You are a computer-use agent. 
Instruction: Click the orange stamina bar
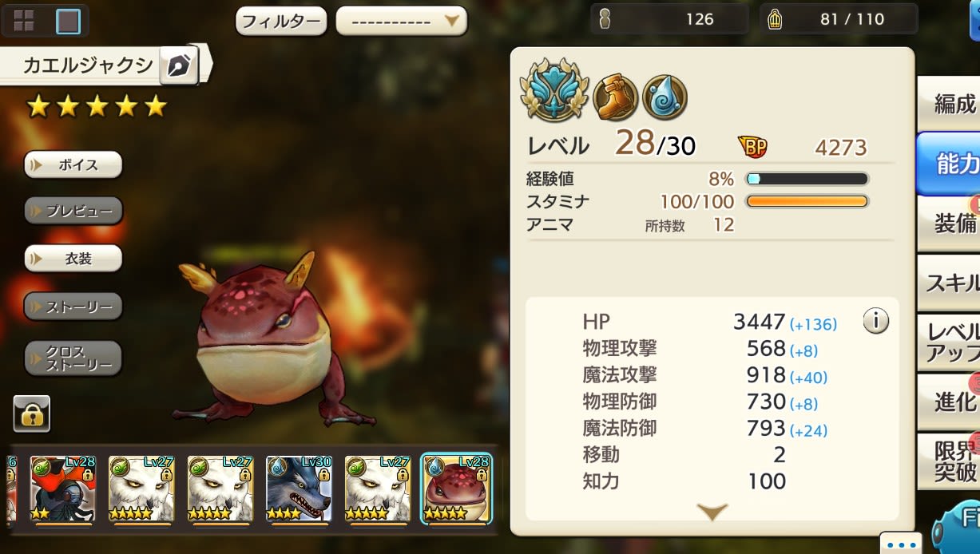pyautogui.click(x=807, y=201)
